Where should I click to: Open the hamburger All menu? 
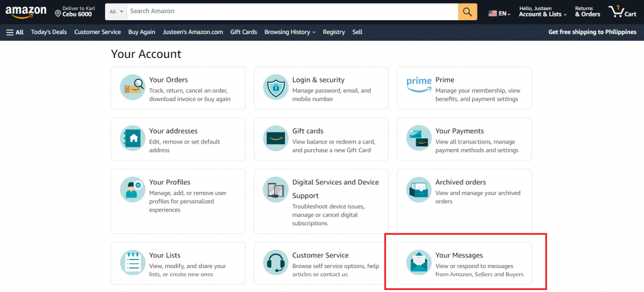(15, 32)
